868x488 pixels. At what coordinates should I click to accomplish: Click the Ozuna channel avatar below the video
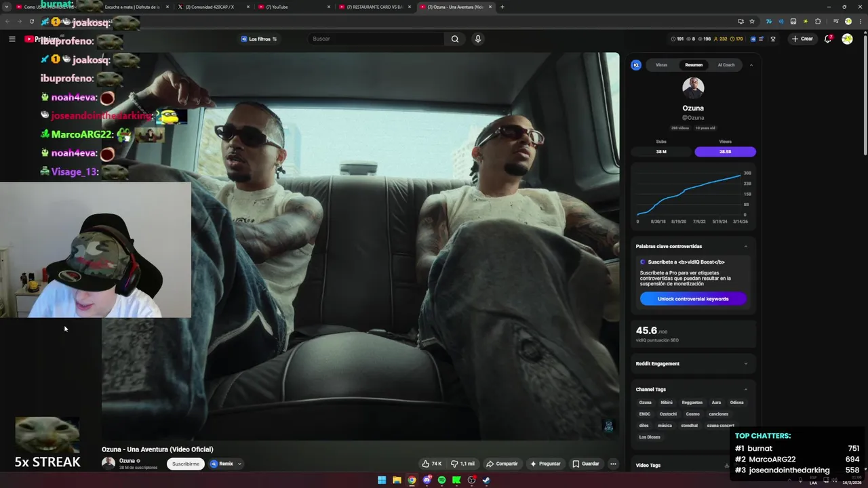[108, 464]
